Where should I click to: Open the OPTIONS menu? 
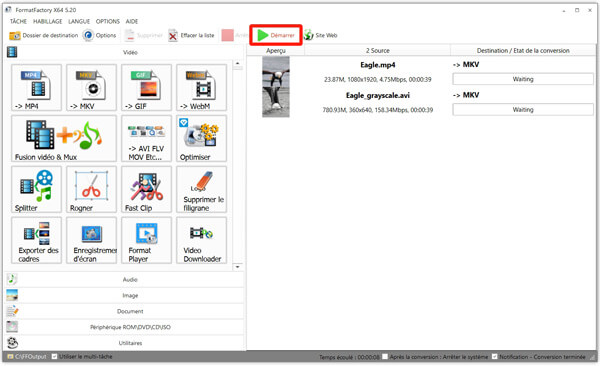[108, 21]
